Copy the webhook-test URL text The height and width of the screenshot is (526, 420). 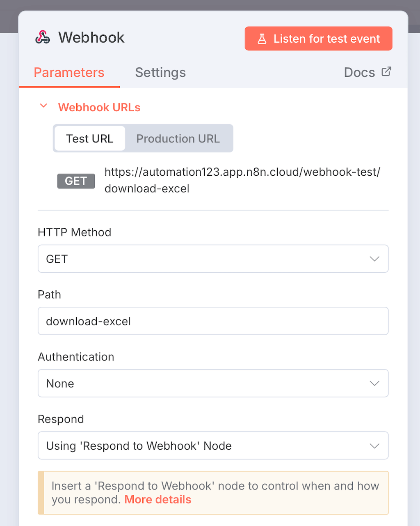click(242, 180)
